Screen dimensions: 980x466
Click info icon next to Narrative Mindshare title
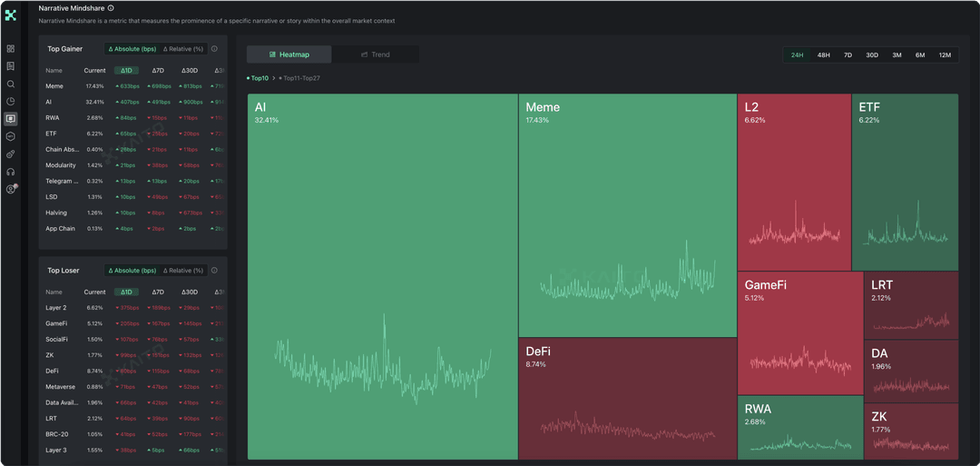[x=111, y=7]
